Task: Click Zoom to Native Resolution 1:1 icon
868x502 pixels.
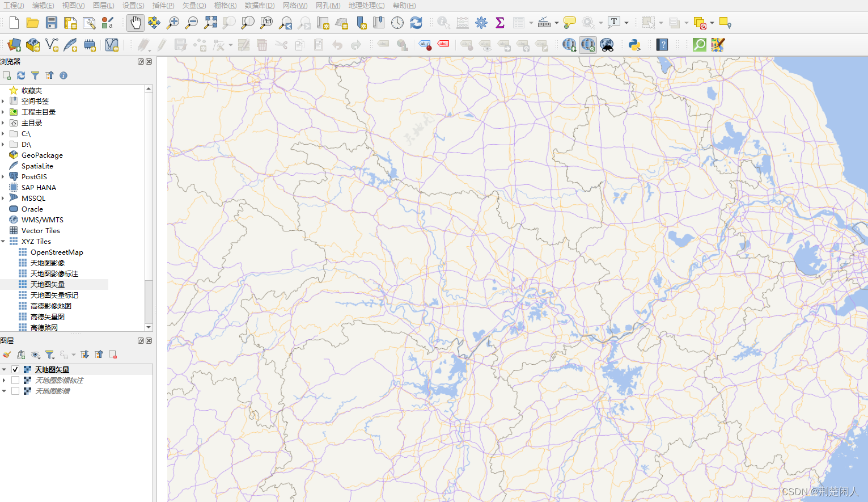Action: (x=266, y=23)
